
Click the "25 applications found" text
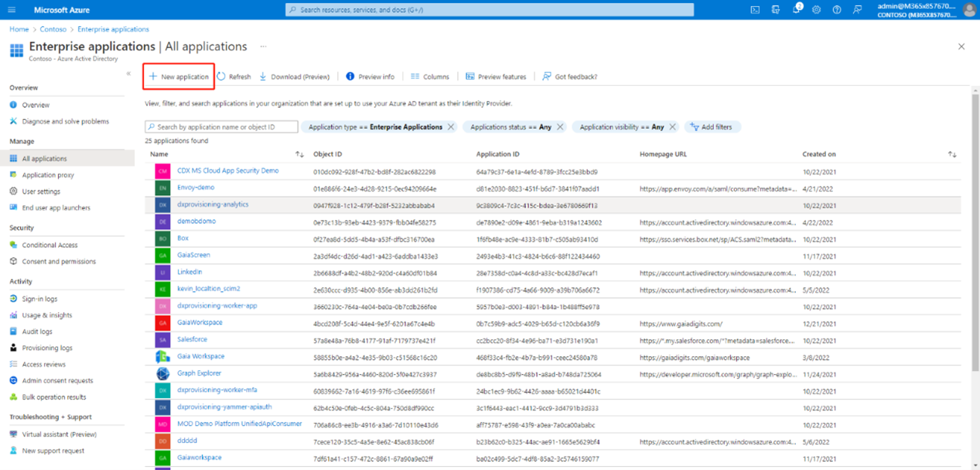point(176,141)
